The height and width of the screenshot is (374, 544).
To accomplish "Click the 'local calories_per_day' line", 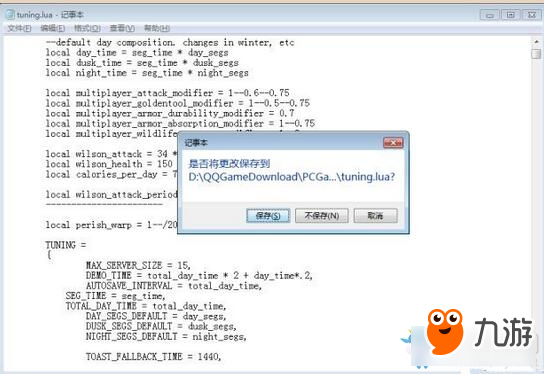I will [x=111, y=174].
